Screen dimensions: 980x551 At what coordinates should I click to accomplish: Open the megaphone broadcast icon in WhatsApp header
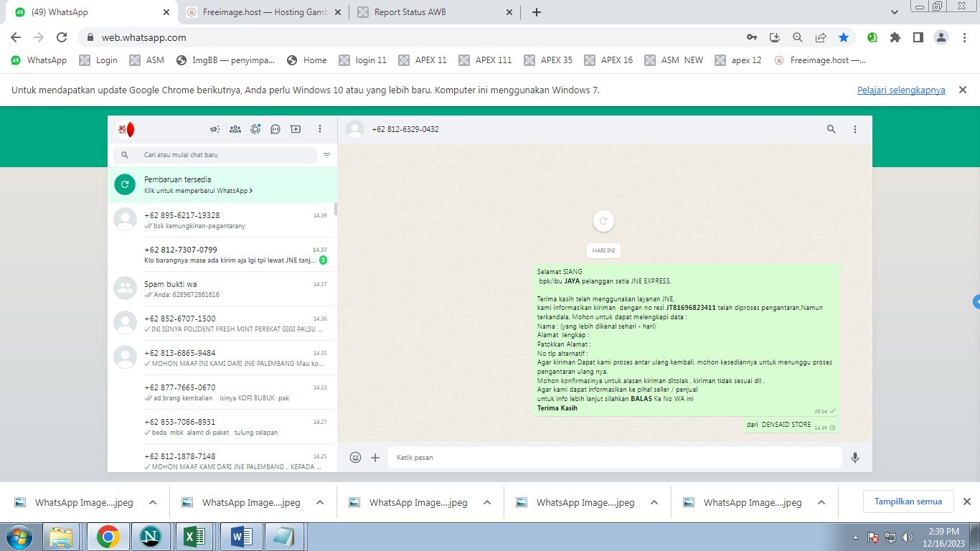(215, 129)
